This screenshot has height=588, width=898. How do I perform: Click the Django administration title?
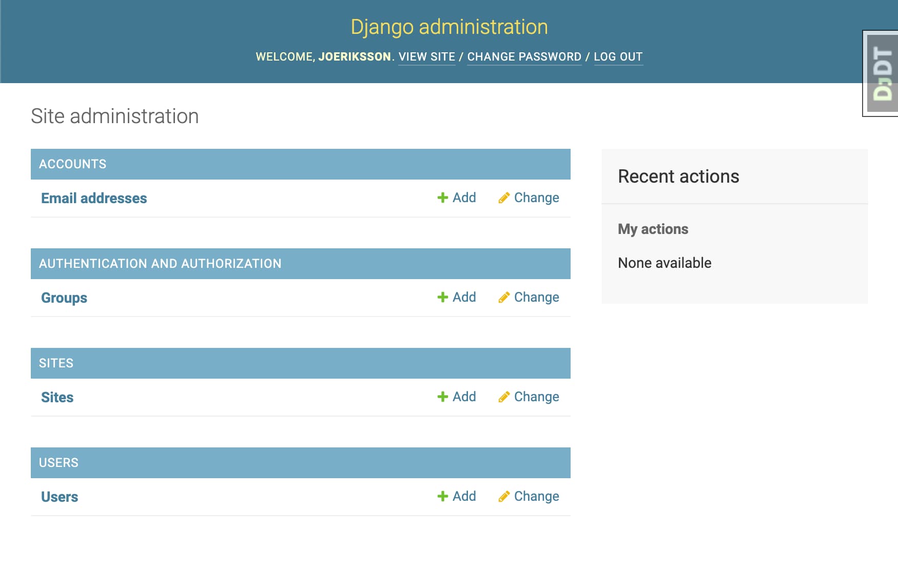(448, 27)
